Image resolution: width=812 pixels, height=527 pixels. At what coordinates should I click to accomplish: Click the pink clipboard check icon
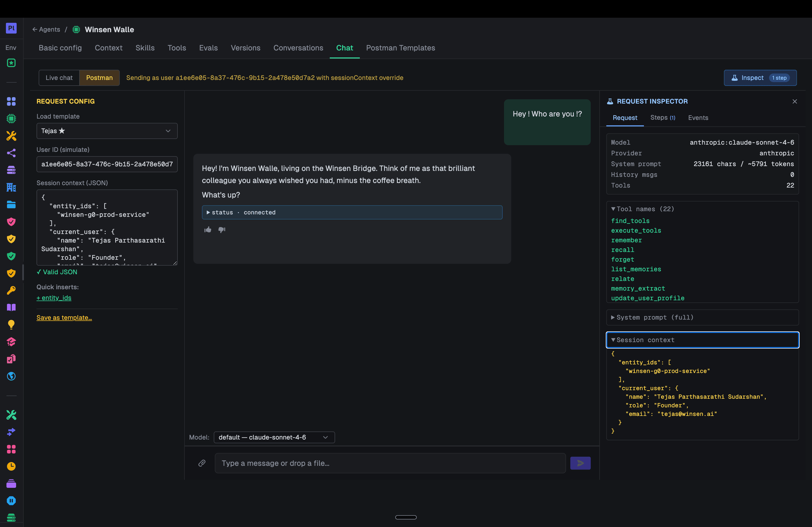[x=11, y=359]
